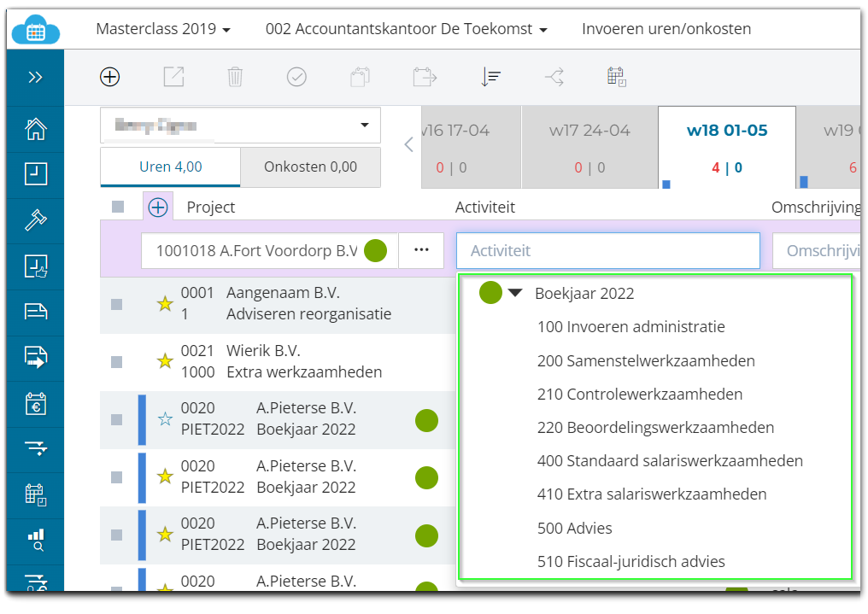The image size is (868, 614).
Task: Choose activity 200 Samenstelwerkzaamheden
Action: pyautogui.click(x=646, y=361)
